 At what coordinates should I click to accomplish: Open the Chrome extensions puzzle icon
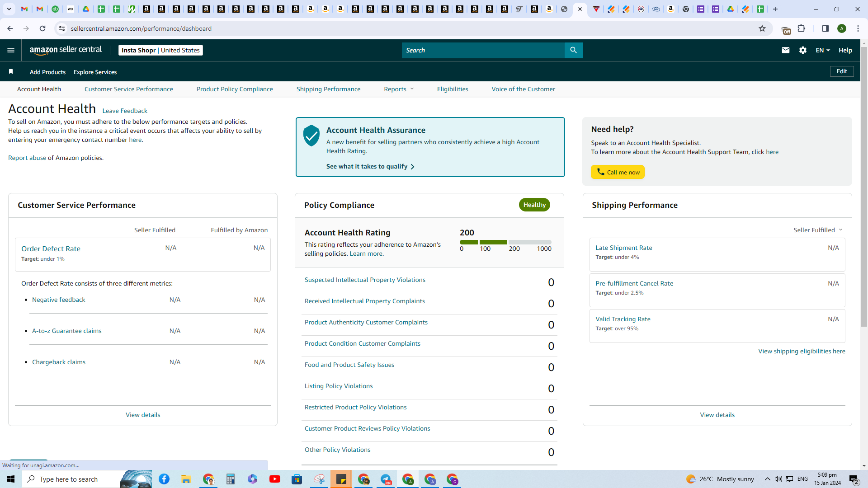802,28
